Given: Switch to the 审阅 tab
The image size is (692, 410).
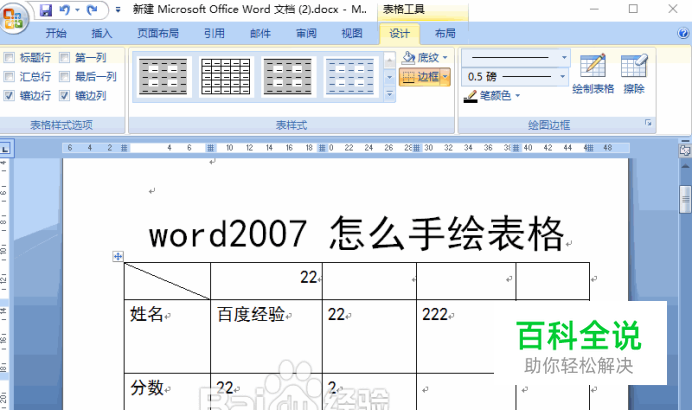Looking at the screenshot, I should coord(306,34).
